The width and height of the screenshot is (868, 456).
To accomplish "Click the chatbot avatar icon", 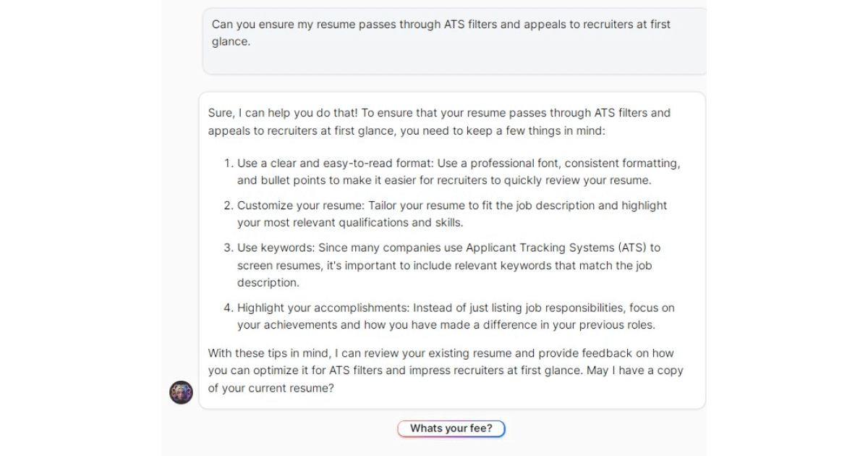I will click(x=181, y=392).
